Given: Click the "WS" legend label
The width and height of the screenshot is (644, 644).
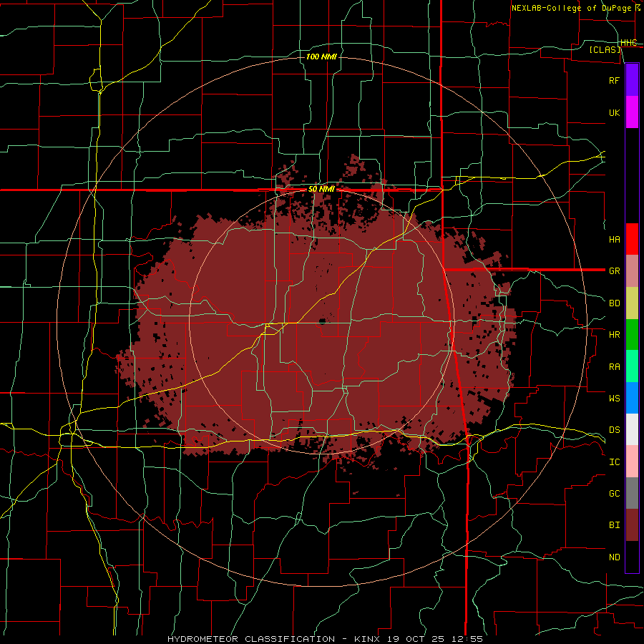Looking at the screenshot, I should click(614, 398).
